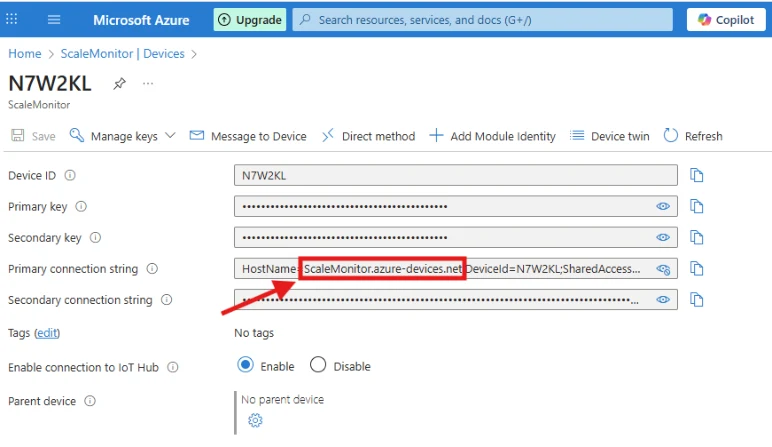Open the Manage keys dropdown
Image resolution: width=772 pixels, height=447 pixels.
click(123, 136)
